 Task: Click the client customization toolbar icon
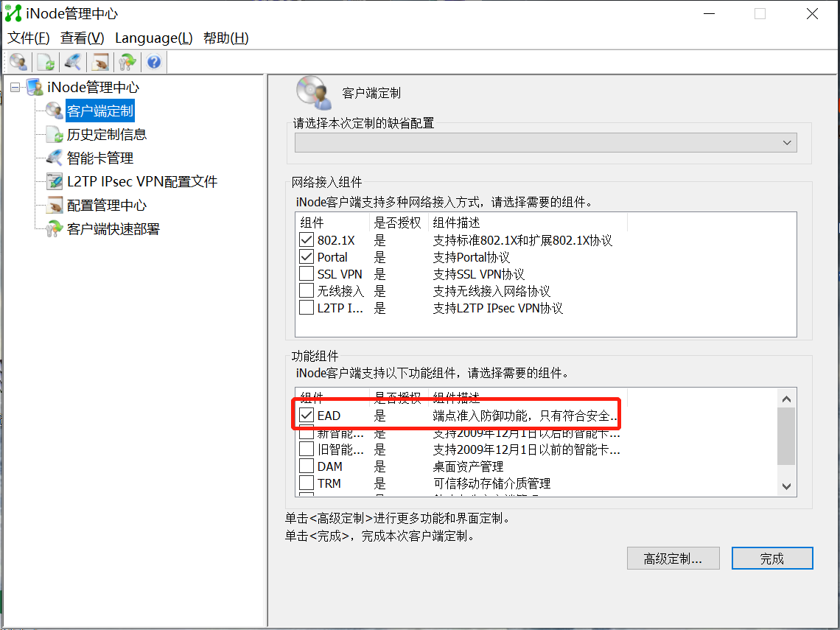pos(18,62)
